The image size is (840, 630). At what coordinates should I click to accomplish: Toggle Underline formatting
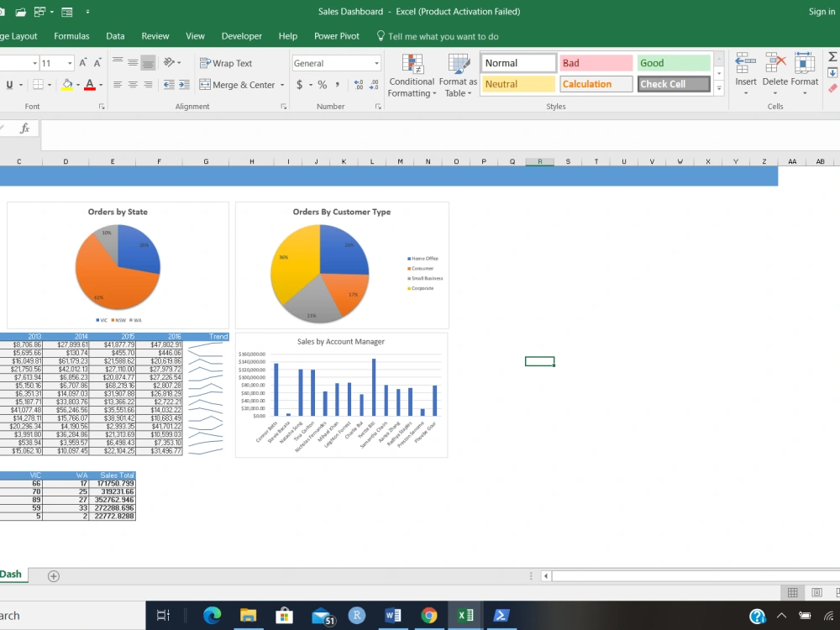click(x=9, y=85)
